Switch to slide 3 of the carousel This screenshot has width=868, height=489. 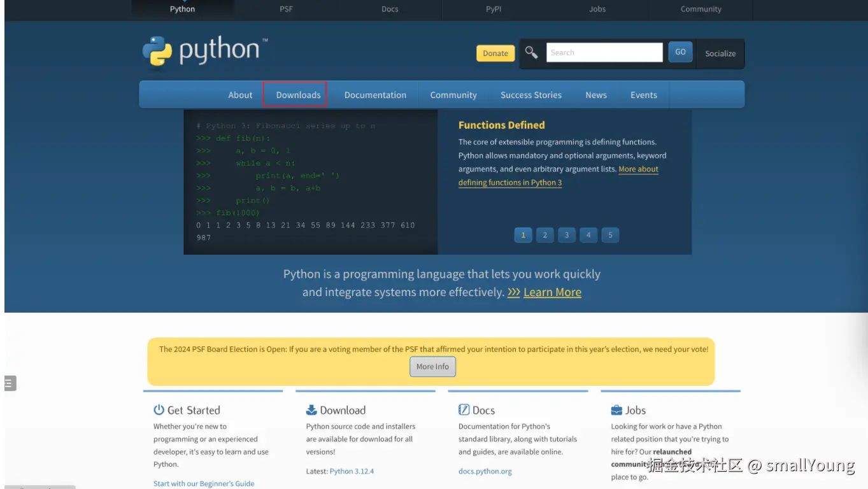[566, 235]
